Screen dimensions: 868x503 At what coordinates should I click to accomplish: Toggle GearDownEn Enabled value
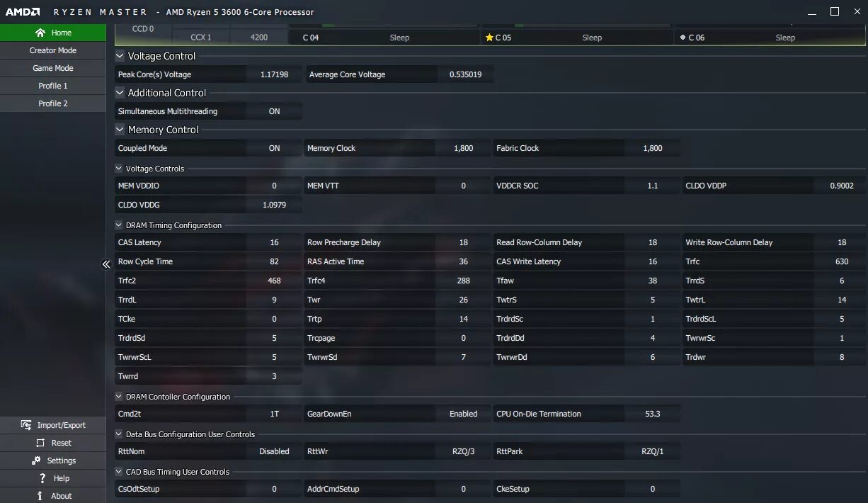pos(463,414)
